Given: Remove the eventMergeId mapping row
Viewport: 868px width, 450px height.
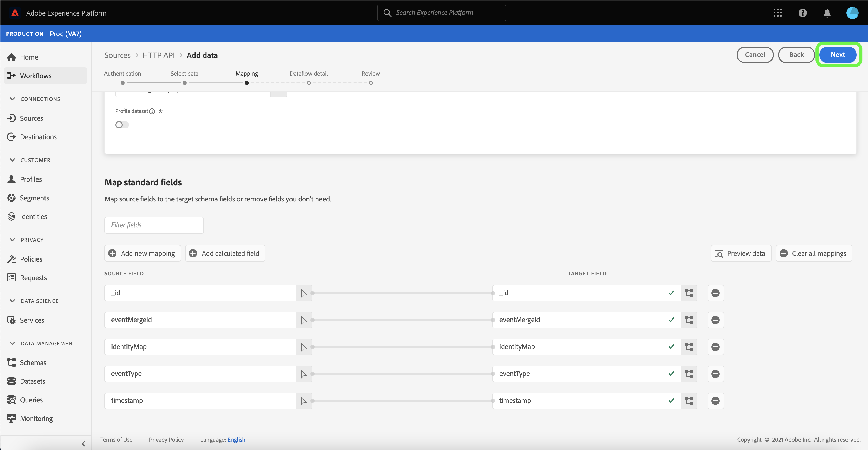Looking at the screenshot, I should [x=715, y=320].
